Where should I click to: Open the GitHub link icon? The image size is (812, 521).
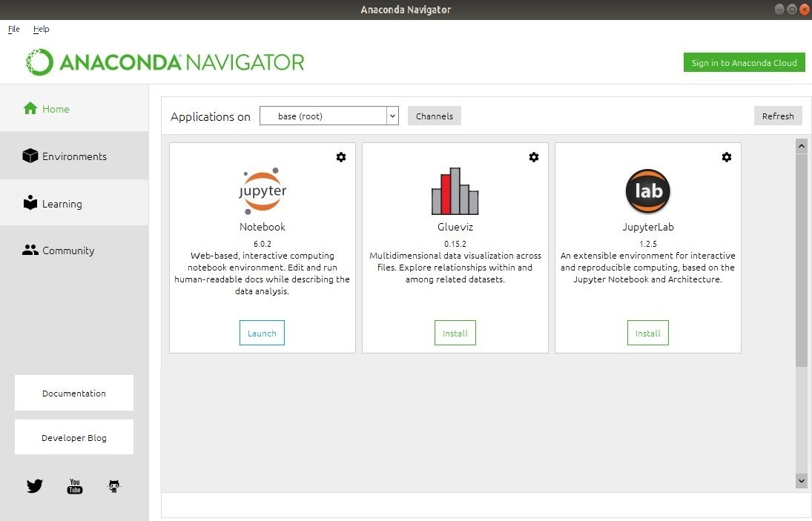114,486
